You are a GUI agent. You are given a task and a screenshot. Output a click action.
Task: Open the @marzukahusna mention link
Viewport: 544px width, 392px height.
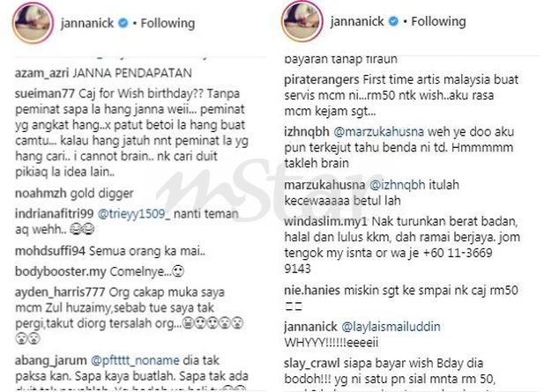(x=378, y=132)
